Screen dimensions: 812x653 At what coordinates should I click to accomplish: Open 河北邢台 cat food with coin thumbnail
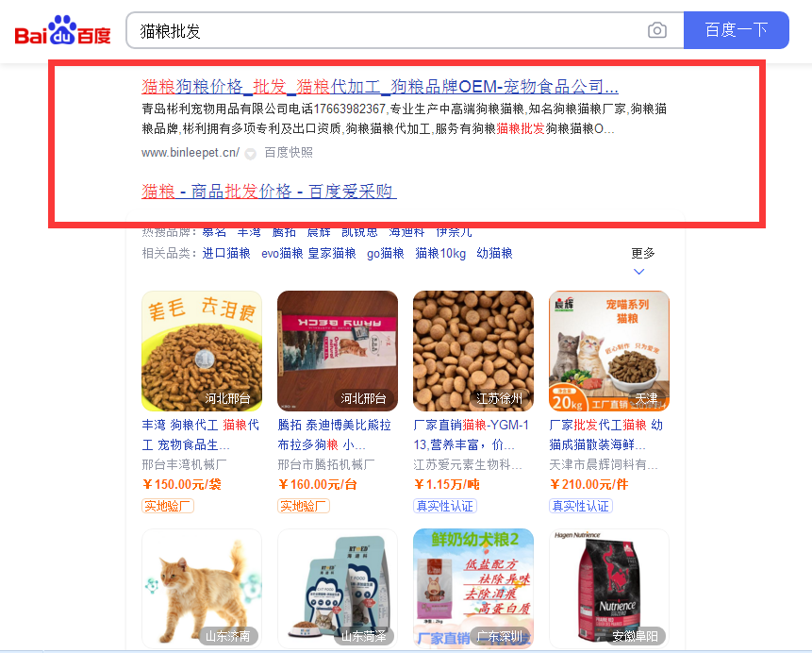pyautogui.click(x=202, y=351)
